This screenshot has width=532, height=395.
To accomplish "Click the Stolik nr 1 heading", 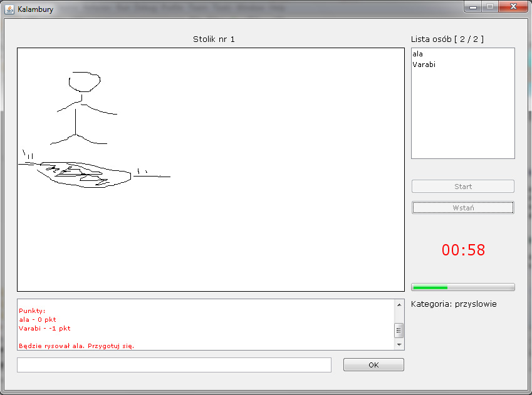I will pyautogui.click(x=214, y=39).
